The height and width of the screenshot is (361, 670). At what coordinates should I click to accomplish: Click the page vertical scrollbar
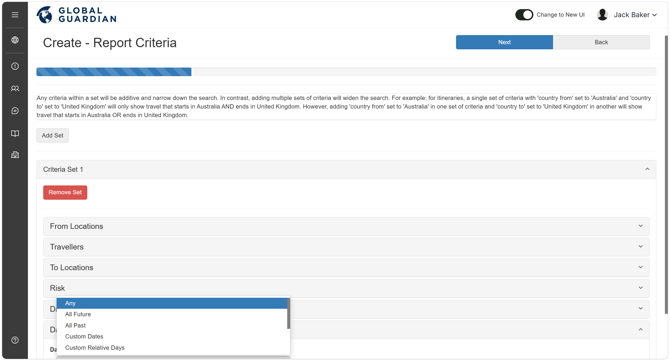tap(666, 174)
